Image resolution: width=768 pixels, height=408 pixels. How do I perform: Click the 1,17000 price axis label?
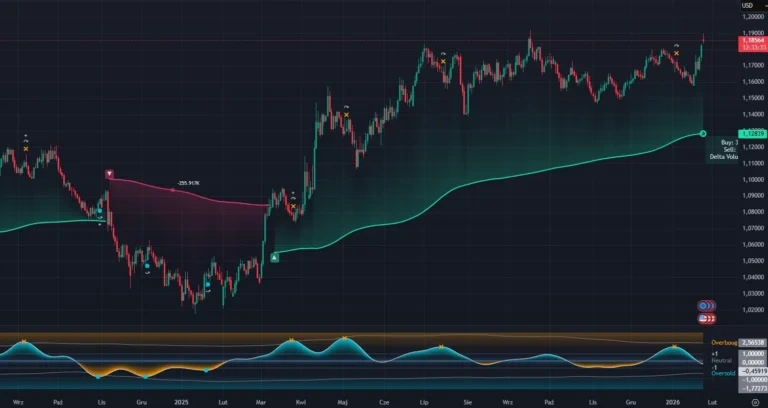753,65
